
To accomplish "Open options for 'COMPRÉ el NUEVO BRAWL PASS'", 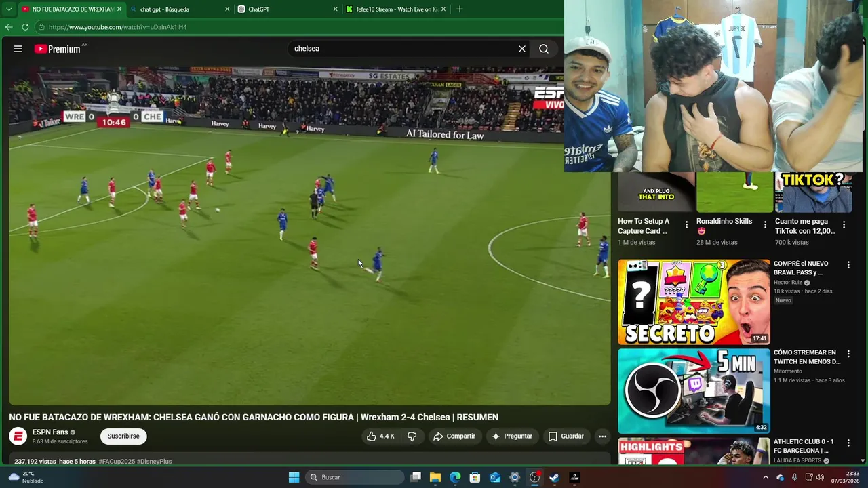I will (848, 265).
